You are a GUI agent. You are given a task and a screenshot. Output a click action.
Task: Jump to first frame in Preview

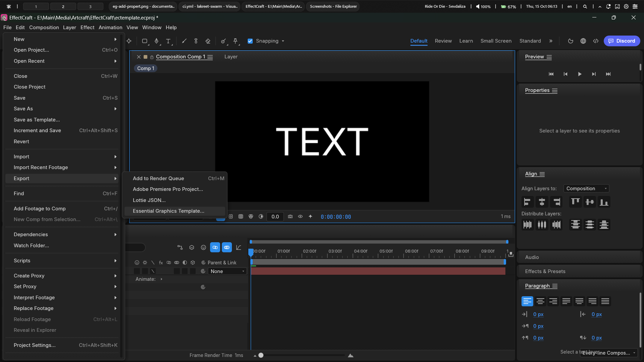pyautogui.click(x=551, y=74)
